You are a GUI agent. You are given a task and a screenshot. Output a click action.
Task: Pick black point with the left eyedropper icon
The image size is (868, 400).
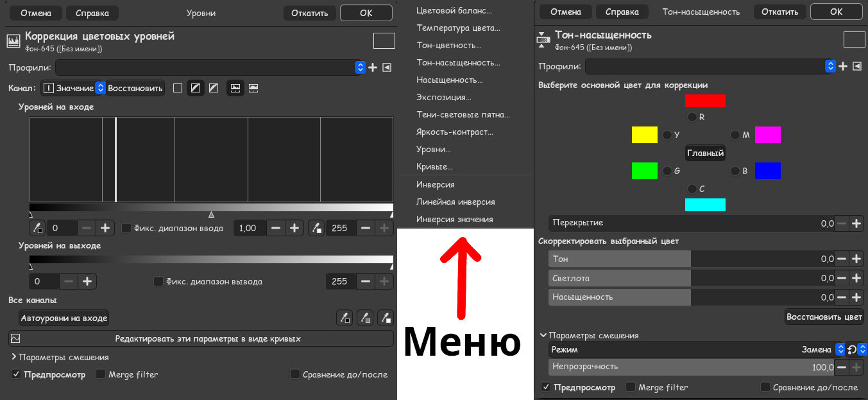pyautogui.click(x=37, y=228)
